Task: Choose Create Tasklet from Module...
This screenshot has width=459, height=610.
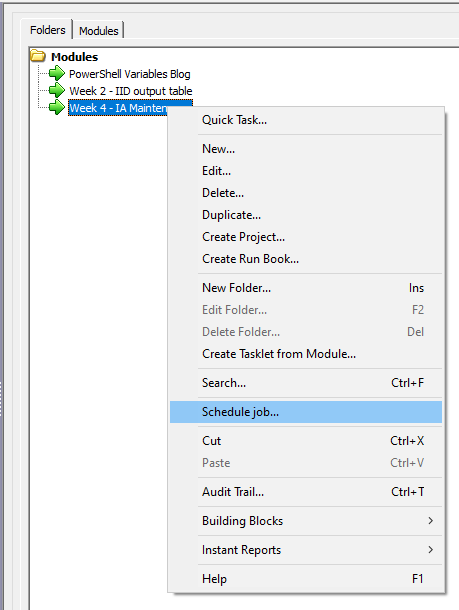Action: pyautogui.click(x=306, y=354)
